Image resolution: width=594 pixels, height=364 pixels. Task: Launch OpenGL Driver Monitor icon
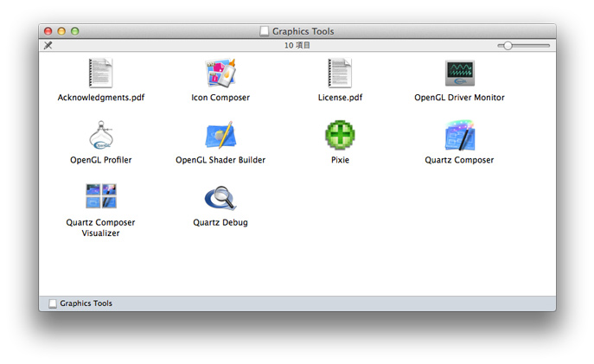click(x=459, y=73)
